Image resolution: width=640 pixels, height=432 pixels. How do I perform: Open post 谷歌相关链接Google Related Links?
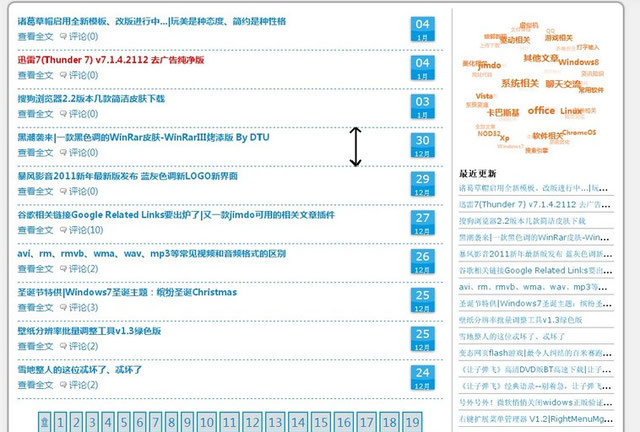176,215
